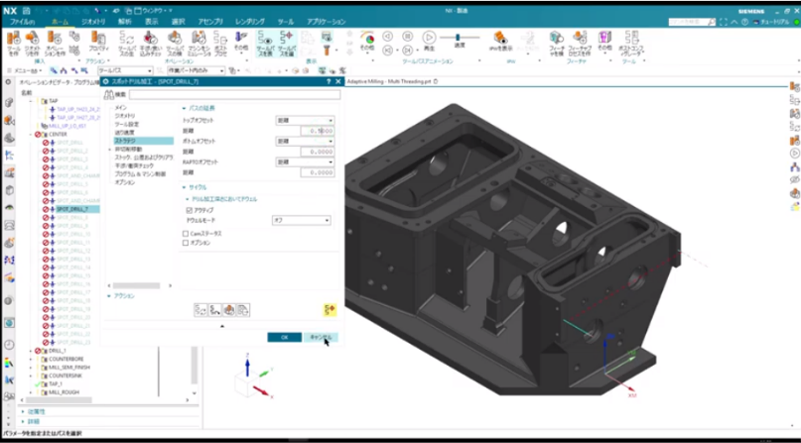This screenshot has width=801, height=443.
Task: Open the 作業パート内のみ dropdown
Action: click(196, 71)
